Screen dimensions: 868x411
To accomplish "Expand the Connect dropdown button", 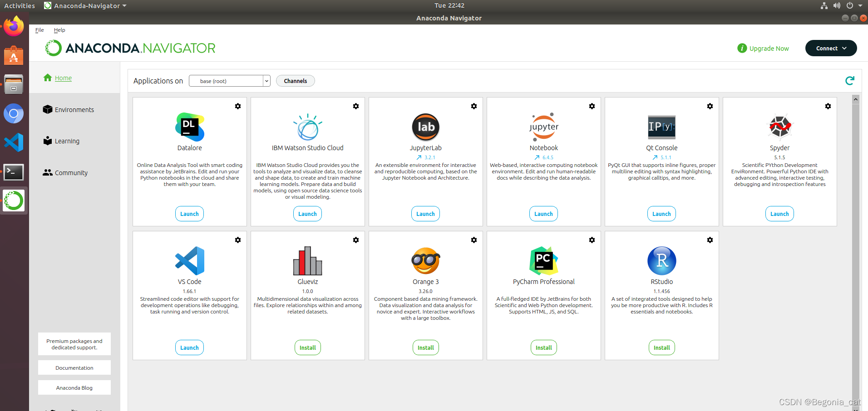I will (x=831, y=48).
